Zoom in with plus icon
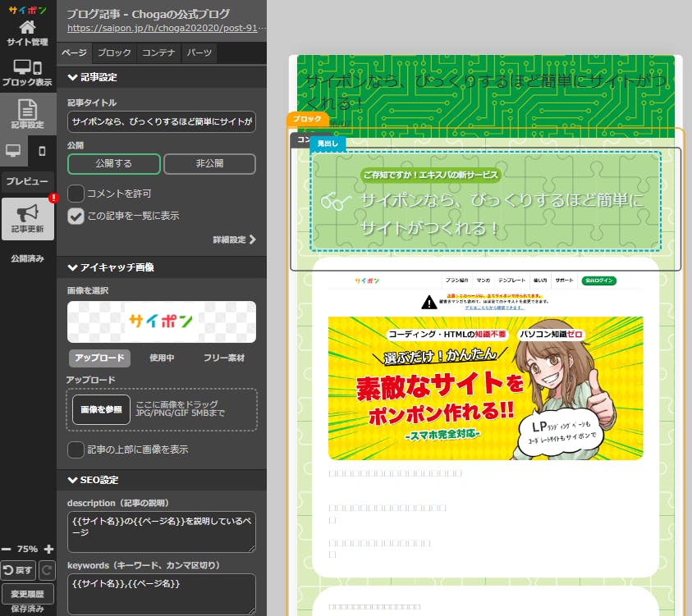This screenshot has height=616, width=692. point(49,549)
